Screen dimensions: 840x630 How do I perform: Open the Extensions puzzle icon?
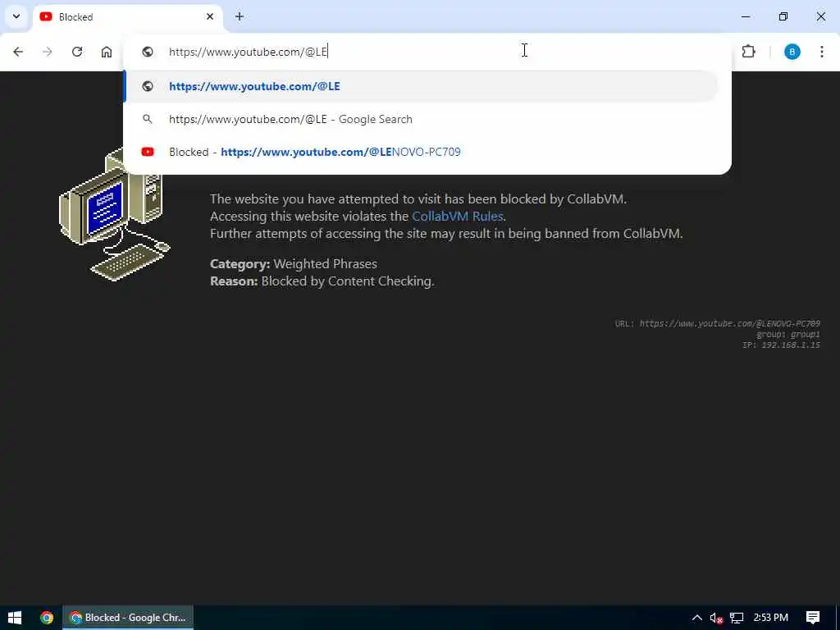pos(748,52)
